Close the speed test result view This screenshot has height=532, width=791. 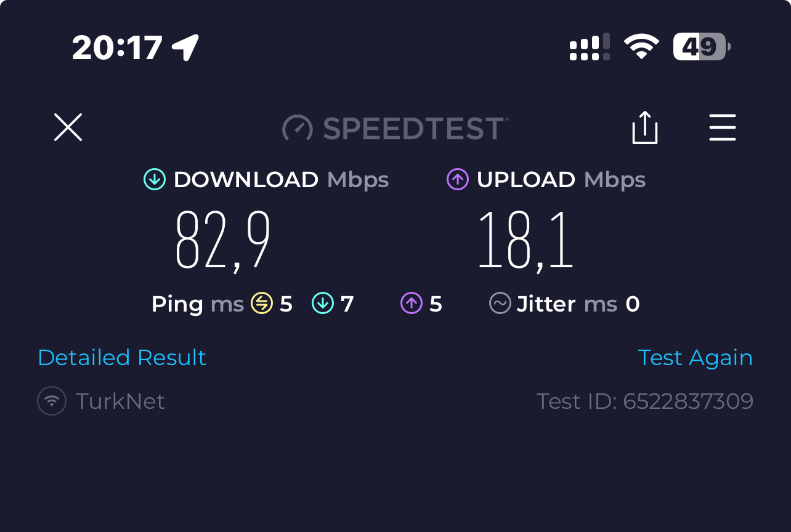[x=68, y=127]
